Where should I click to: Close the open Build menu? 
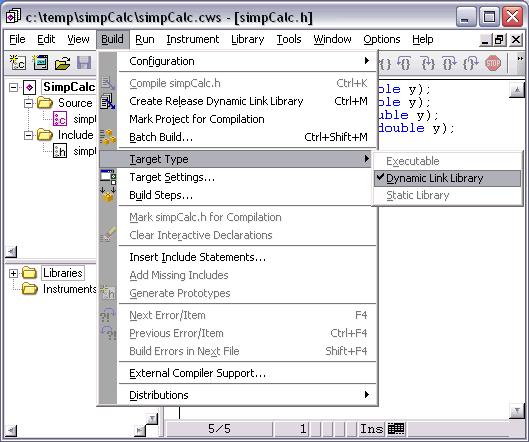(x=112, y=39)
